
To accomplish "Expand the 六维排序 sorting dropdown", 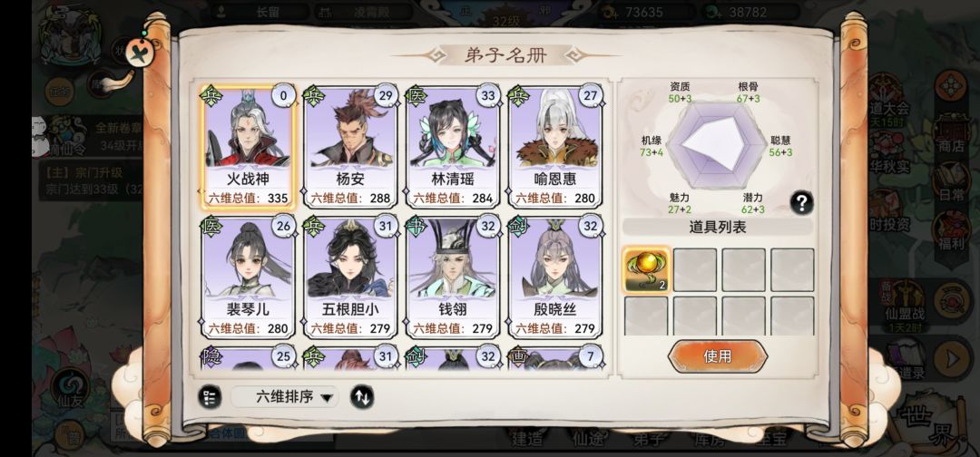I will [285, 396].
